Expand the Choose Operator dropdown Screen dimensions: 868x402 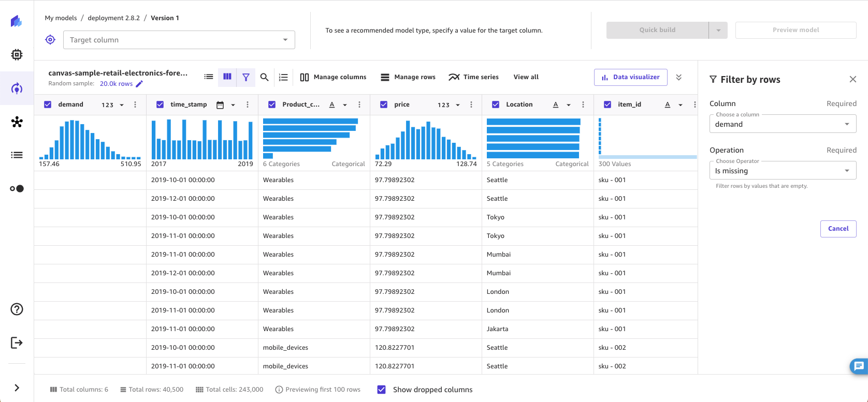782,171
